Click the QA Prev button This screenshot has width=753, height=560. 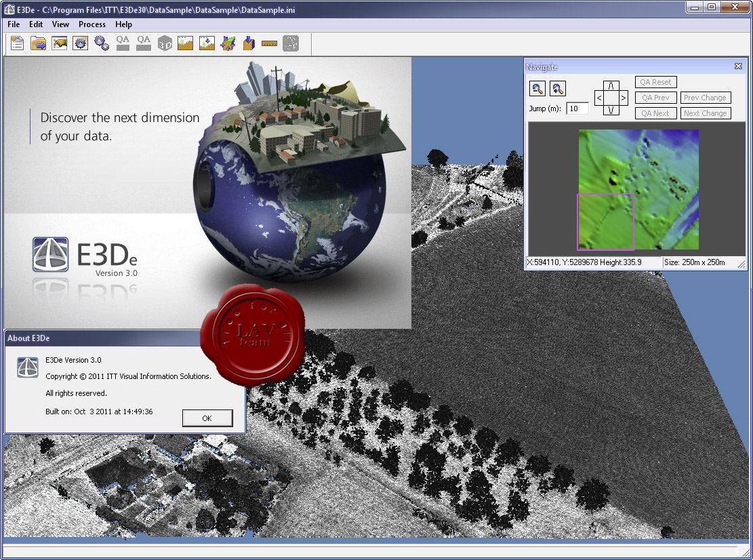click(655, 98)
